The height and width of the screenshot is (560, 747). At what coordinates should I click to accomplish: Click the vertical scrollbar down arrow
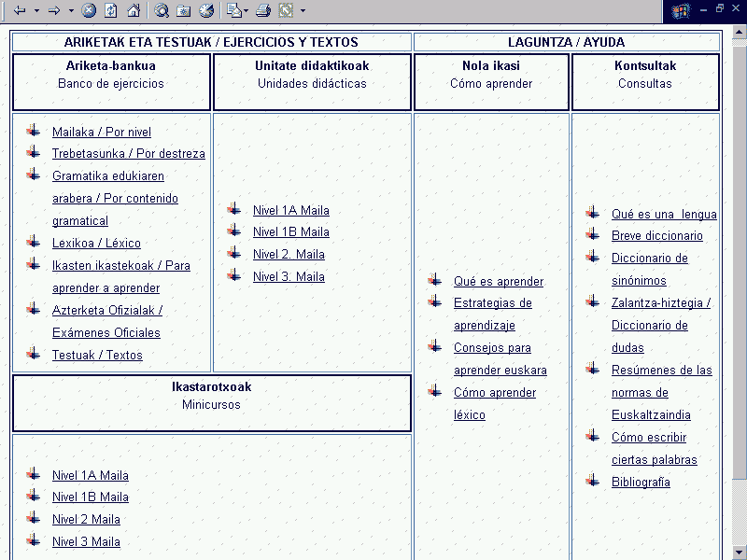[x=739, y=553]
